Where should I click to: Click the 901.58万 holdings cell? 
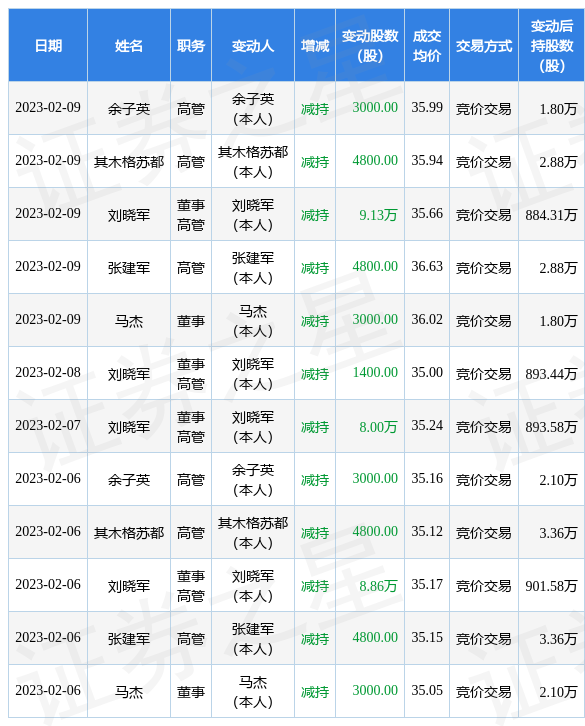tap(551, 586)
